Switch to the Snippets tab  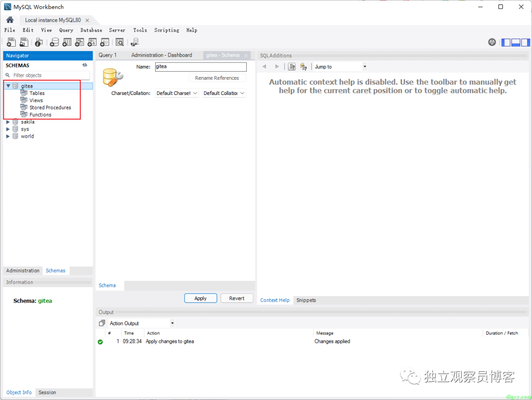coord(306,300)
